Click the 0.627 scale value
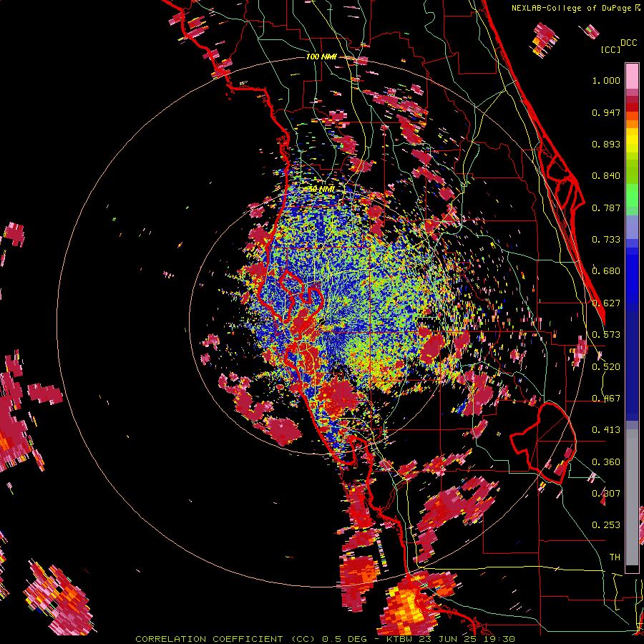This screenshot has width=644, height=644. [606, 303]
